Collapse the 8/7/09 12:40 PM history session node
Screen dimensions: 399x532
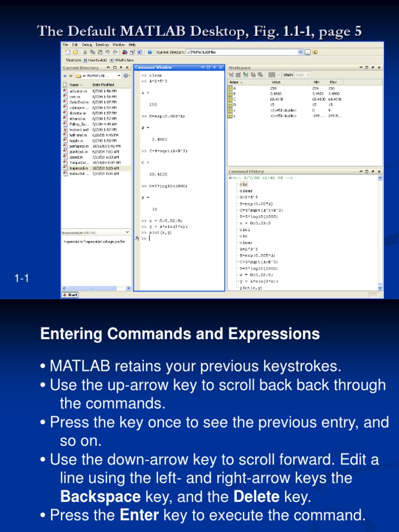tap(230, 178)
